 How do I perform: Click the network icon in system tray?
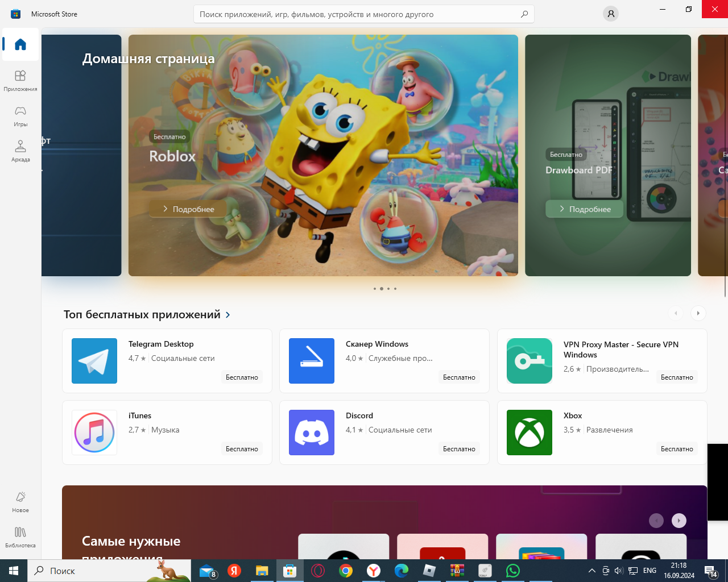(x=632, y=571)
